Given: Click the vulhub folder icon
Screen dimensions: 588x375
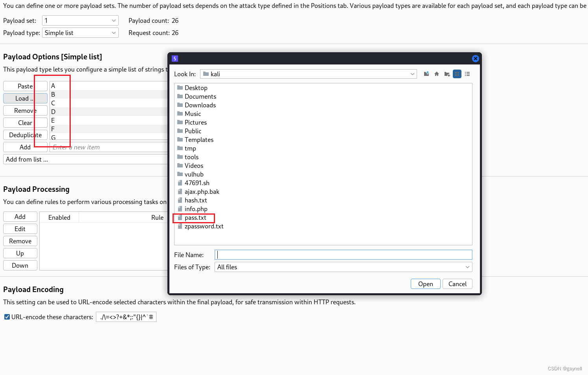Looking at the screenshot, I should [180, 174].
